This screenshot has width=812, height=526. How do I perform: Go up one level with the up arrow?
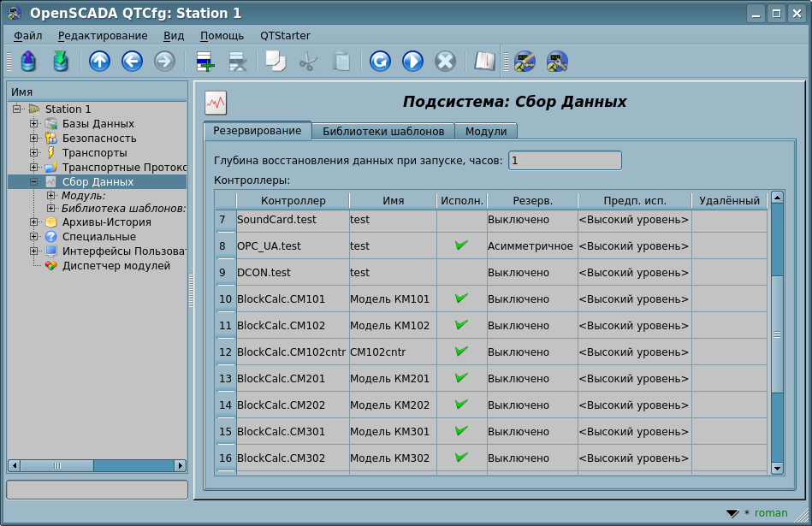pyautogui.click(x=99, y=62)
